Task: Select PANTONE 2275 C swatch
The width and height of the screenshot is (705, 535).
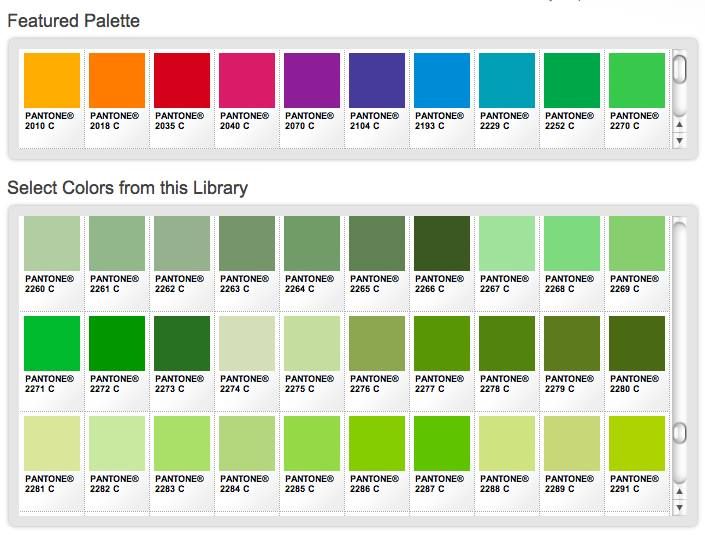Action: 312,343
